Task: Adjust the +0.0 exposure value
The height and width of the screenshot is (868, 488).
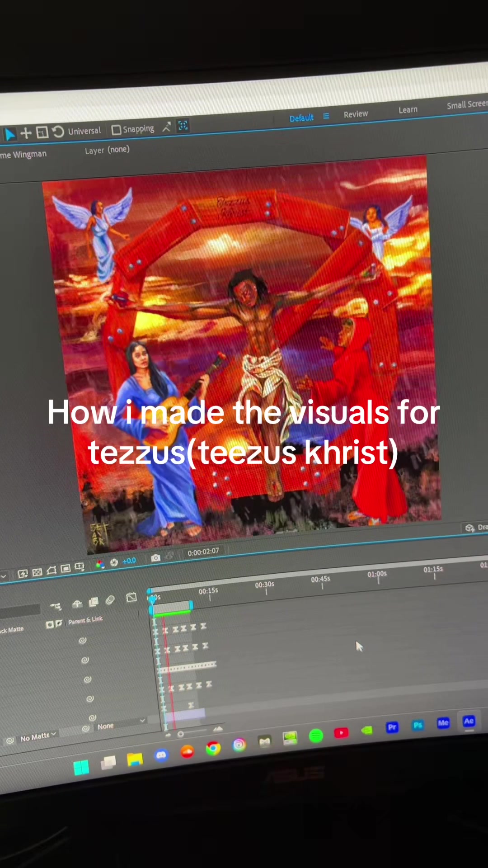Action: pos(129,561)
